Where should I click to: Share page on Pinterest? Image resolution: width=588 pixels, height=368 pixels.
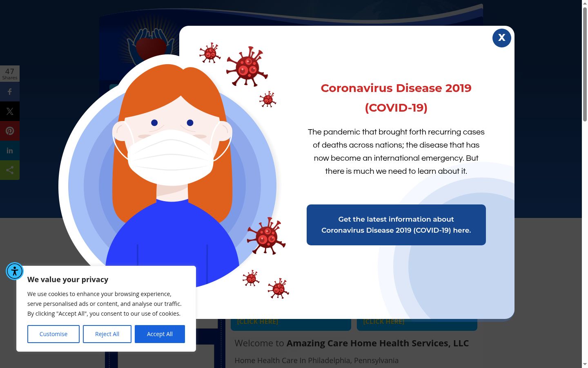click(10, 131)
